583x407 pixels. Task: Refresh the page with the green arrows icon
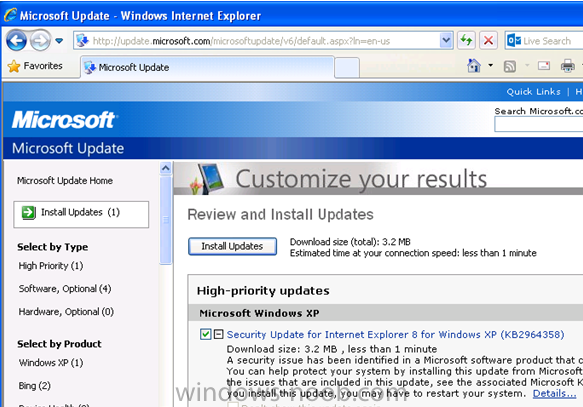(x=466, y=40)
